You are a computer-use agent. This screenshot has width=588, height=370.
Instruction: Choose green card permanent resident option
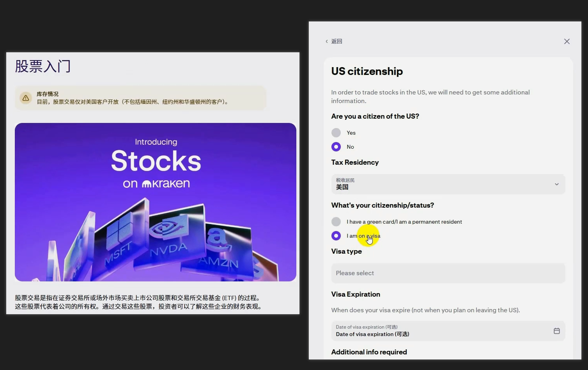pyautogui.click(x=336, y=222)
